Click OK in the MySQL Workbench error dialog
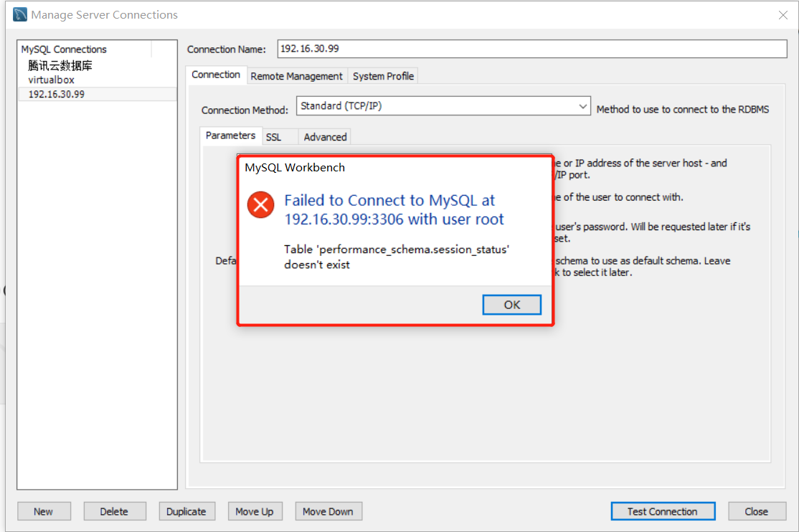 511,305
